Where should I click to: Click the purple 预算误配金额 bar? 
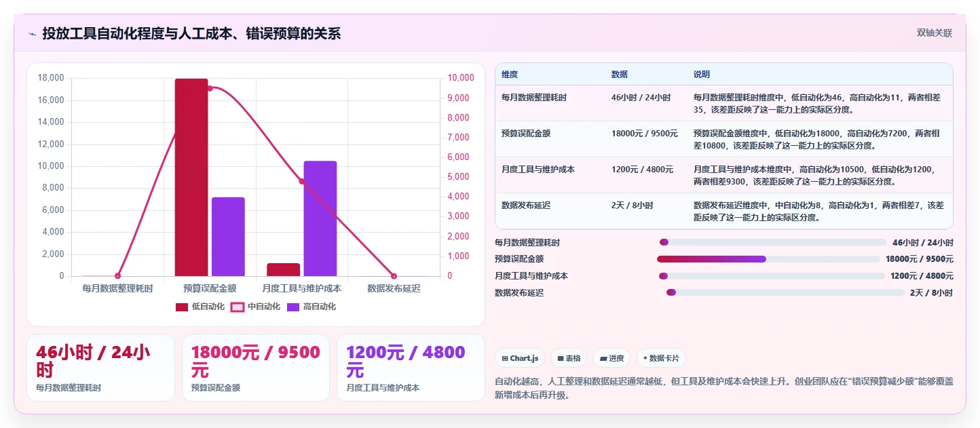(x=228, y=237)
